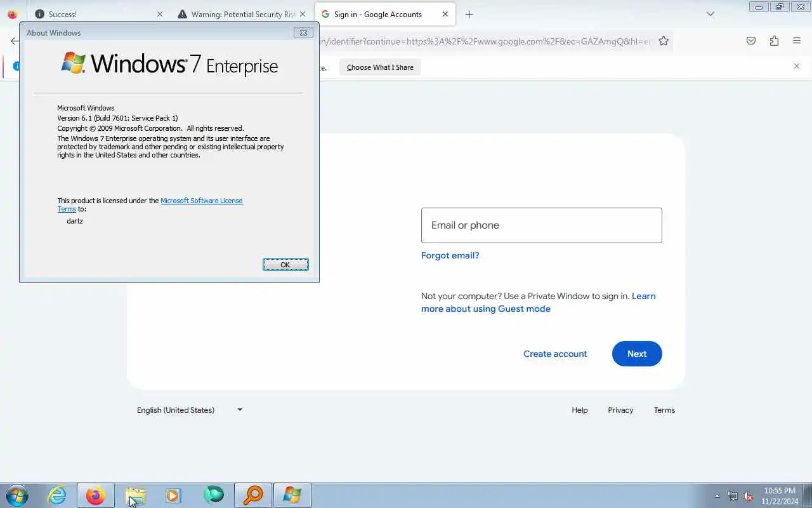Open the Windows Start orb
The height and width of the screenshot is (508, 812).
16,495
